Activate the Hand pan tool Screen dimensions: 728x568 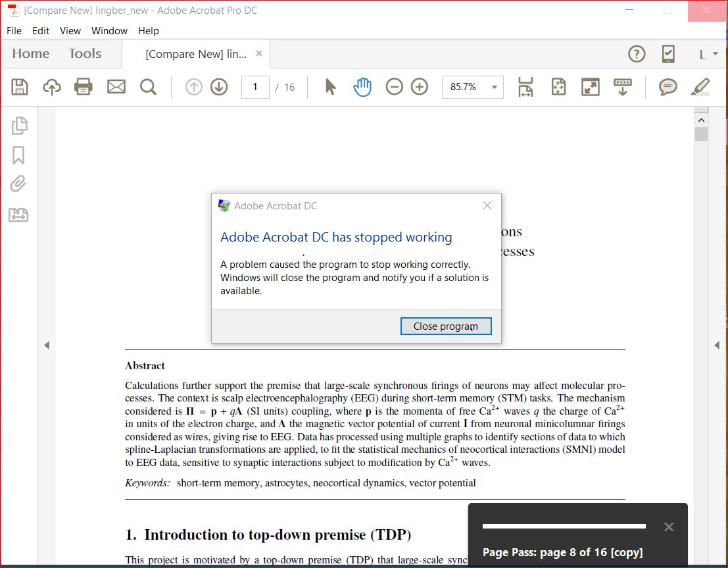(x=362, y=87)
